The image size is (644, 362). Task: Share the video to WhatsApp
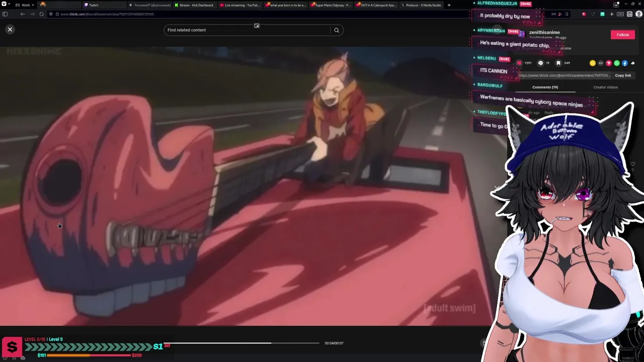(617, 63)
